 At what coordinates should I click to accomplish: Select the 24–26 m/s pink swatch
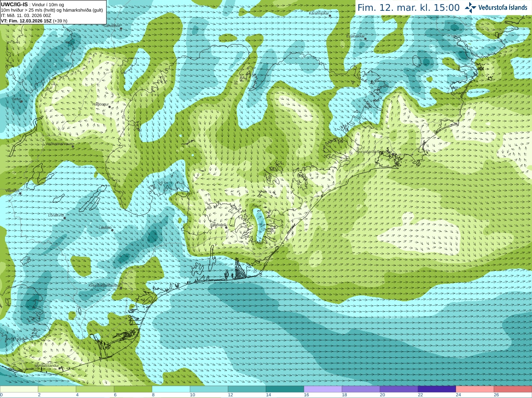[475, 389]
